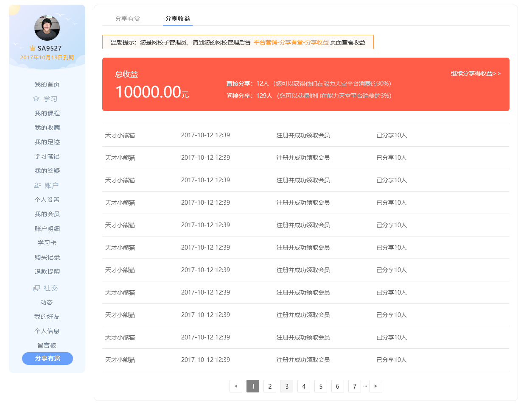Open 购买记录 from the sidebar
Image resolution: width=532 pixels, height=406 pixels.
(47, 257)
